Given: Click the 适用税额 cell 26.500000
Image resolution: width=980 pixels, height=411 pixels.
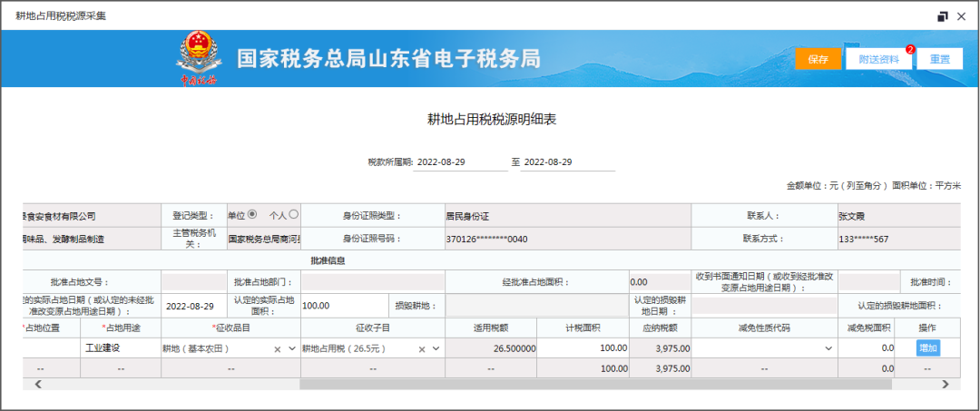Looking at the screenshot, I should pyautogui.click(x=491, y=347).
